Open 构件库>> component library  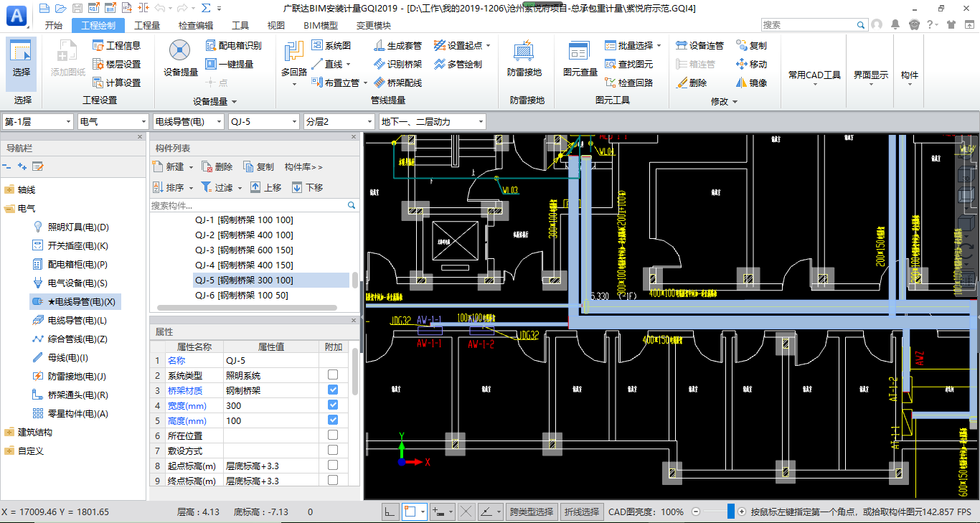pyautogui.click(x=303, y=166)
